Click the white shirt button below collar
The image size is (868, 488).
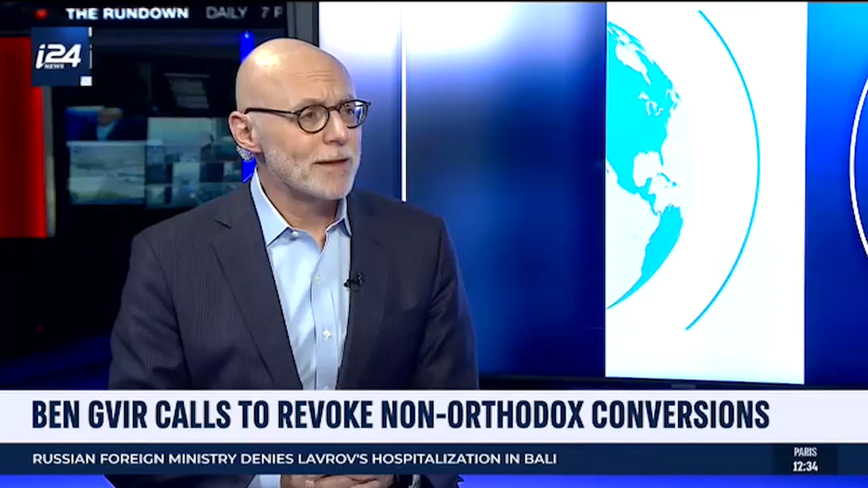pyautogui.click(x=327, y=334)
